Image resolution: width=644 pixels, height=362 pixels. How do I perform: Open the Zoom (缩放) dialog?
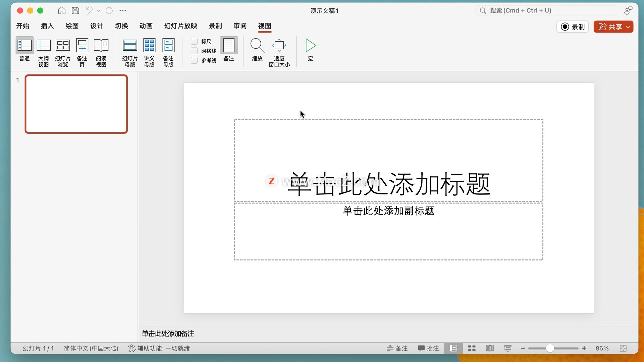click(258, 49)
